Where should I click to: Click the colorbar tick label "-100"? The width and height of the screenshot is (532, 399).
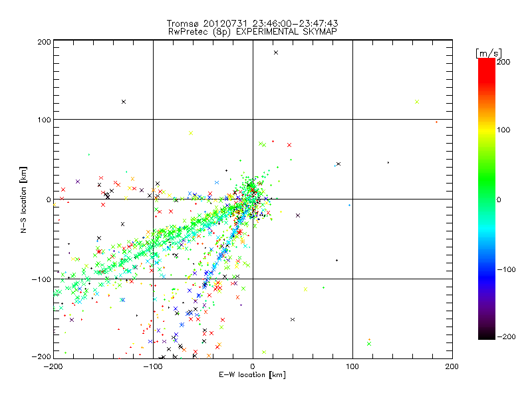pos(506,270)
